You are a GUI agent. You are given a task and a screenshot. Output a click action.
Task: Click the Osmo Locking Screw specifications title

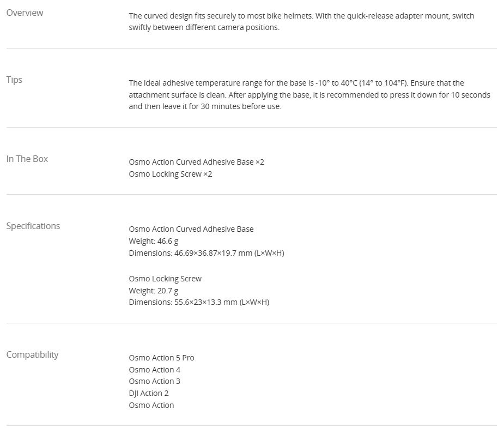click(x=165, y=279)
